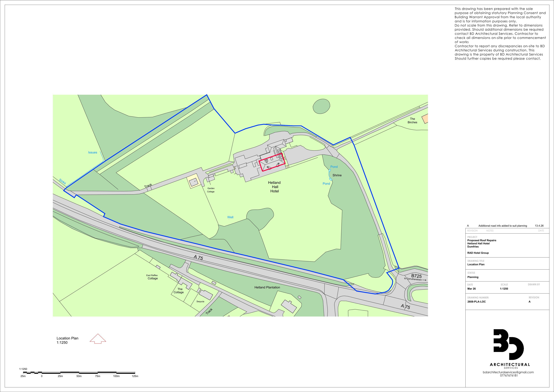The width and height of the screenshot is (554, 392).
Task: Click the 'B725' road label
Action: (416, 276)
